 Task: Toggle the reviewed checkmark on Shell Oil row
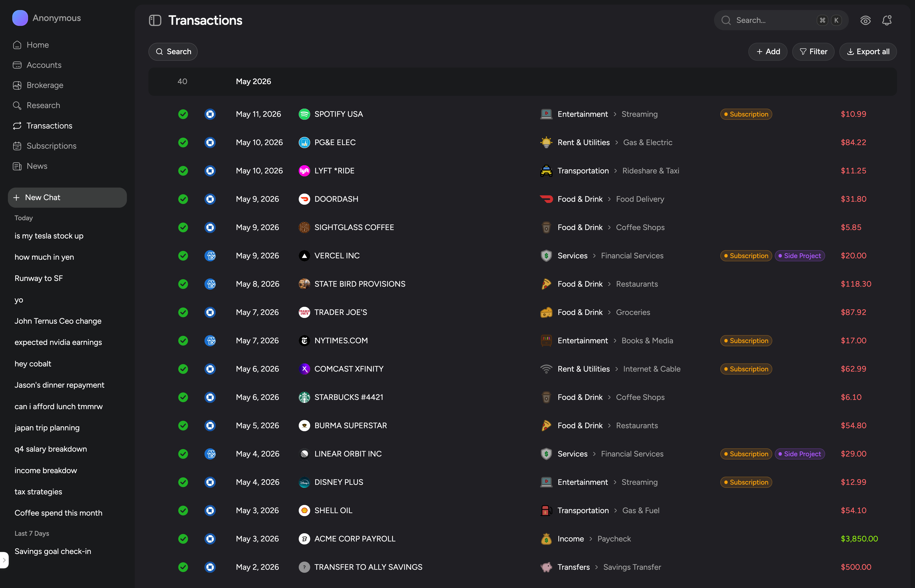pyautogui.click(x=183, y=511)
